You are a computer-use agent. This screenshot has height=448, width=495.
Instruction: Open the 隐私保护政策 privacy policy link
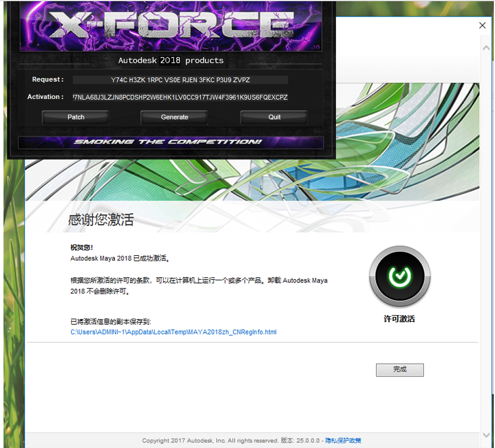(x=343, y=440)
